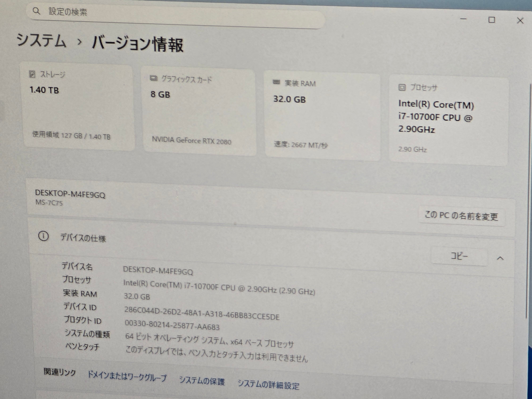Open システムの保護 link
The height and width of the screenshot is (399, 532).
[202, 381]
